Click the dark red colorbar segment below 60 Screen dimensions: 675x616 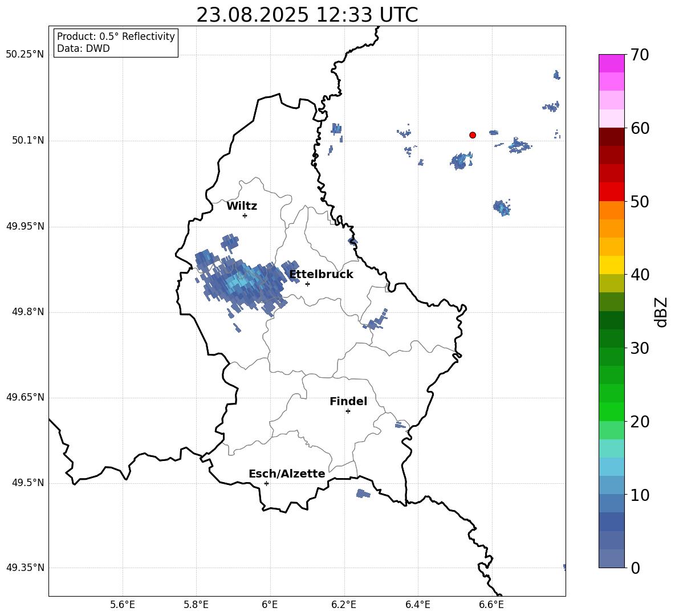(x=612, y=136)
